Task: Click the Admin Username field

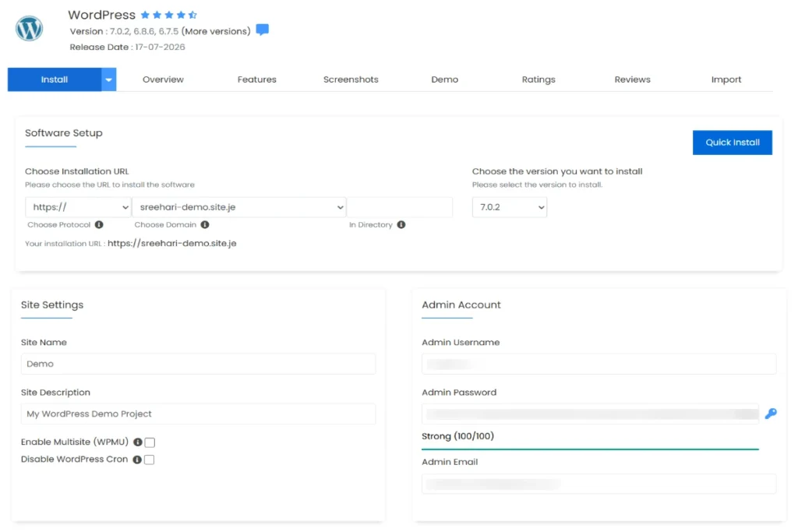Action: (x=599, y=364)
